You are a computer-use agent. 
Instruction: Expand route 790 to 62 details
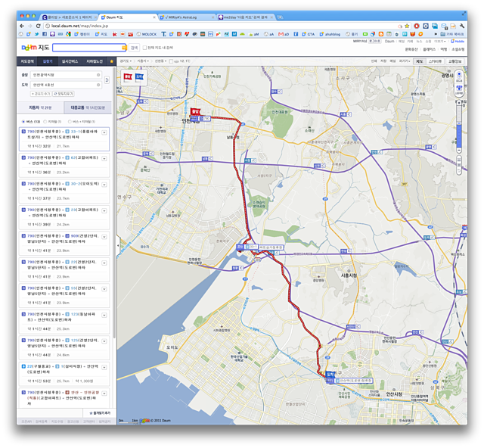coord(104,158)
